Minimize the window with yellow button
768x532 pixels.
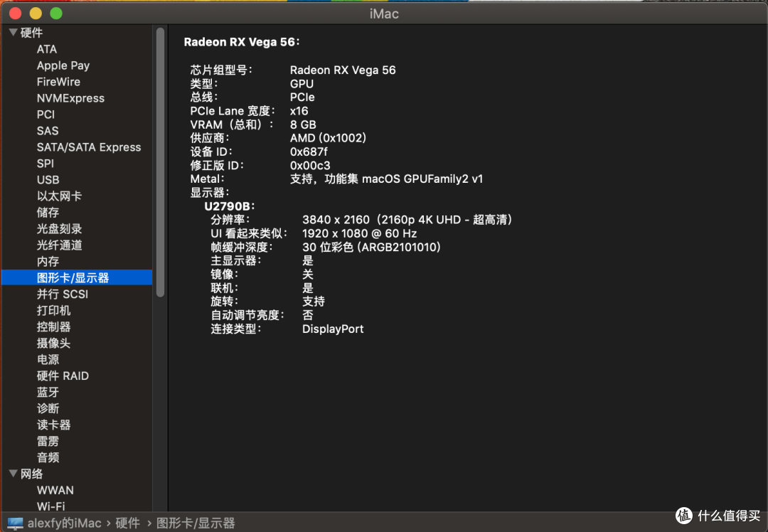(36, 14)
